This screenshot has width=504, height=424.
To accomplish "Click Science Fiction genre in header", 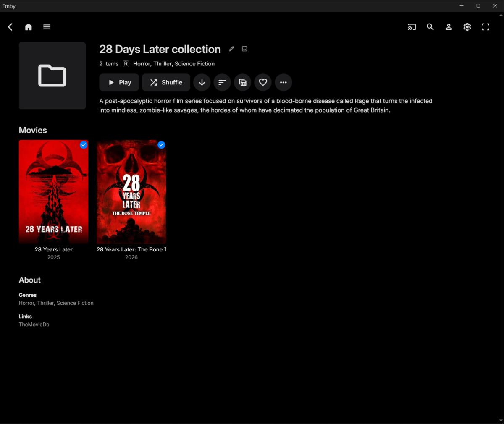I will coord(195,64).
